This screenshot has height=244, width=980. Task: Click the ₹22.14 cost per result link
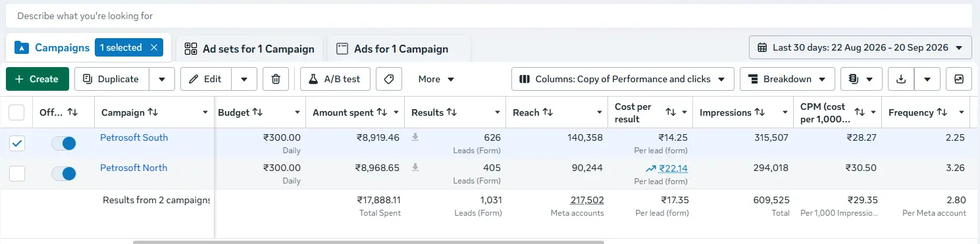(x=673, y=168)
